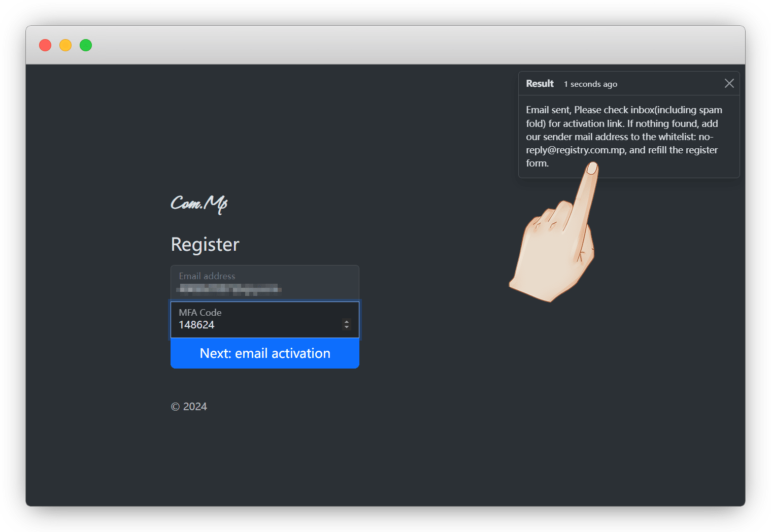Click the Result title in the notification
The height and width of the screenshot is (532, 771).
[540, 84]
